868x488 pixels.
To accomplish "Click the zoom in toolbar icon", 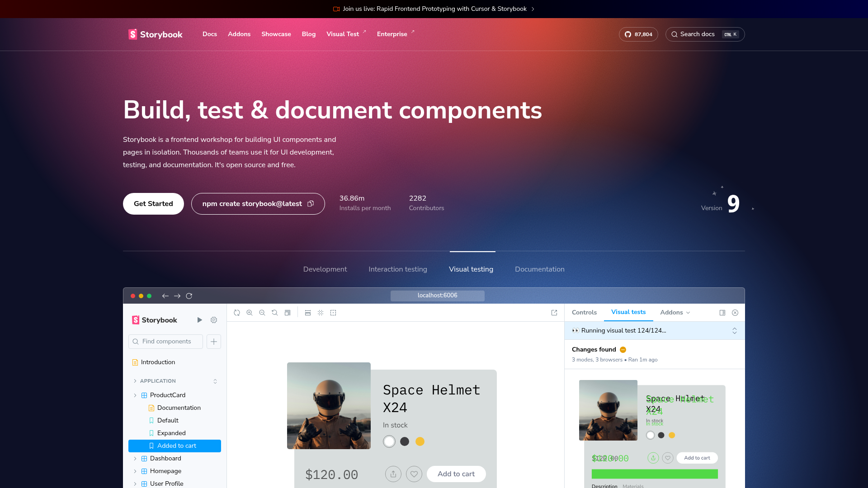I will 249,313.
